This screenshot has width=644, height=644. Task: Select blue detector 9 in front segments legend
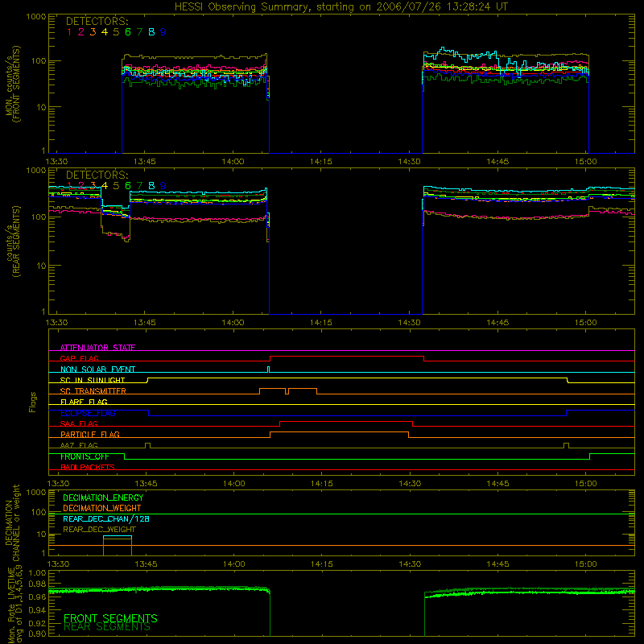[163, 32]
